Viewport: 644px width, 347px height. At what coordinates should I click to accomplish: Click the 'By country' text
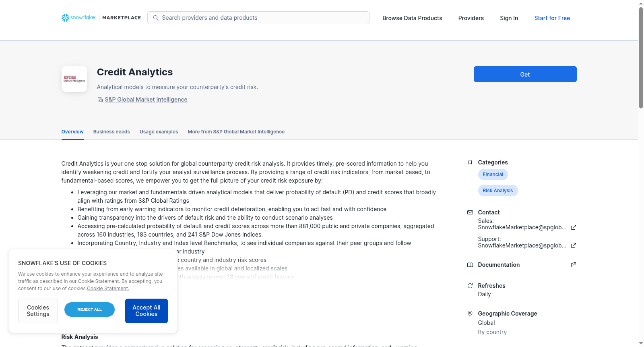click(x=492, y=332)
